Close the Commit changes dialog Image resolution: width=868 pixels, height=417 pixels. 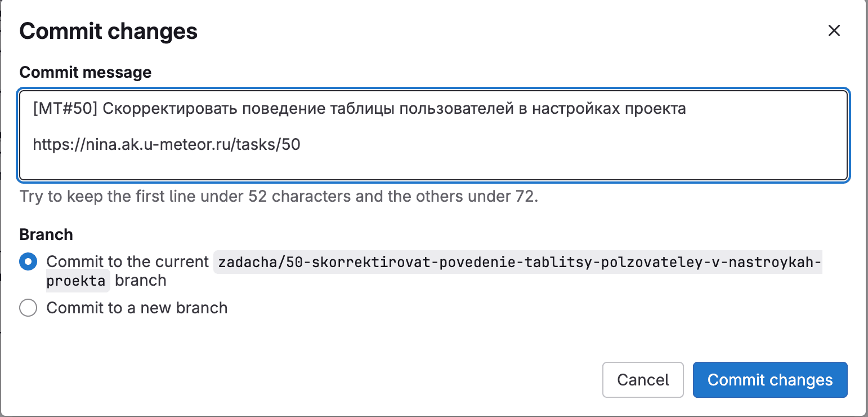(834, 31)
